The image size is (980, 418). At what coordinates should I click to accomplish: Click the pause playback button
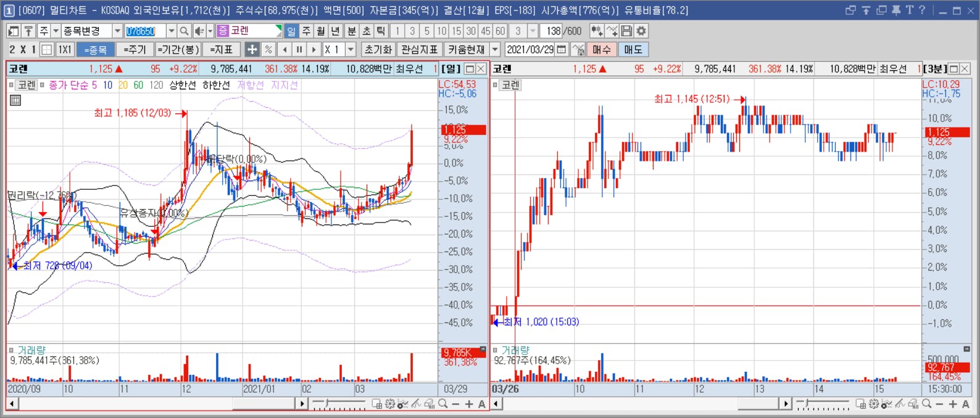tap(299, 49)
